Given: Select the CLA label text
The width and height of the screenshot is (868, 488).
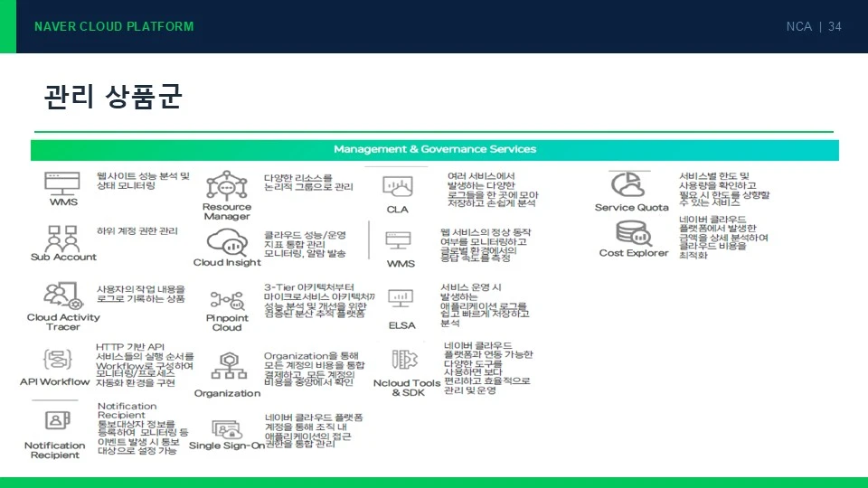Looking at the screenshot, I should (398, 210).
